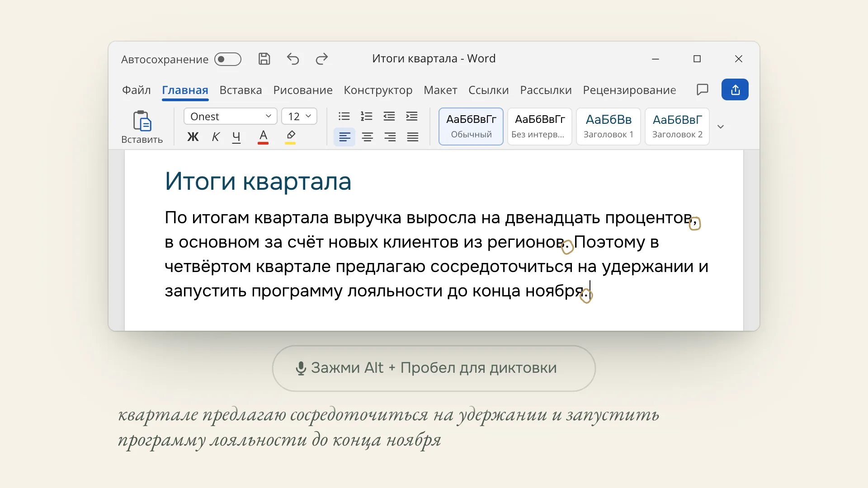Expand the styles gallery chevron
Screen dimensions: 868x488
tap(721, 127)
